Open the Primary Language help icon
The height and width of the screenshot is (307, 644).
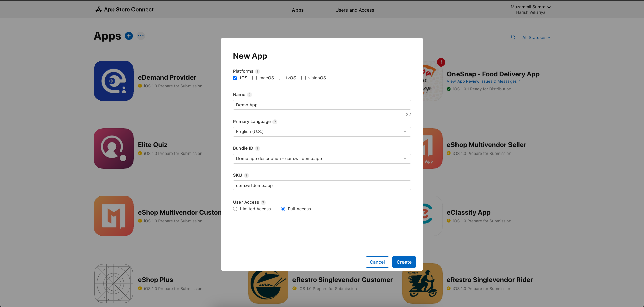(x=275, y=122)
